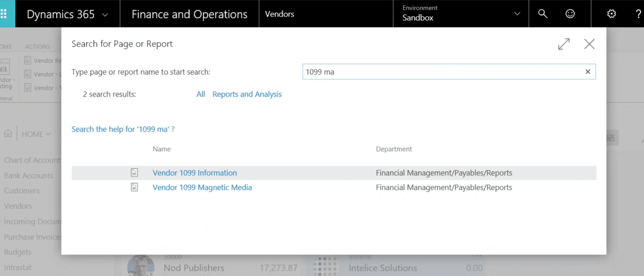Click the view layout icon behind dialog
Image resolution: width=644 pixels, height=276 pixels.
point(610,138)
